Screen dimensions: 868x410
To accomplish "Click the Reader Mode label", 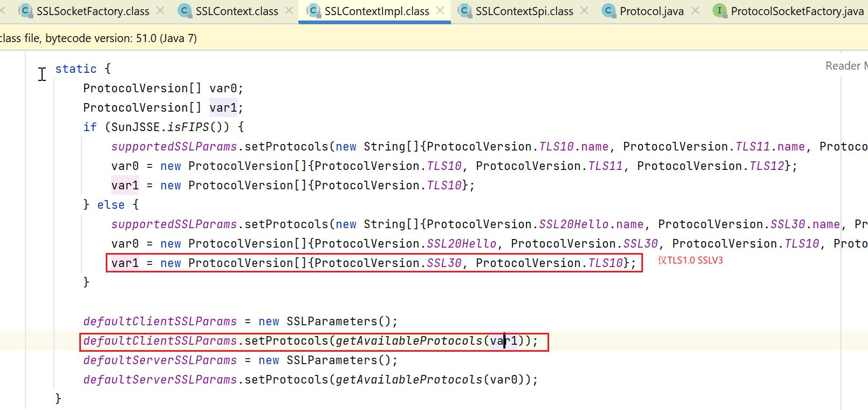I will pos(846,66).
